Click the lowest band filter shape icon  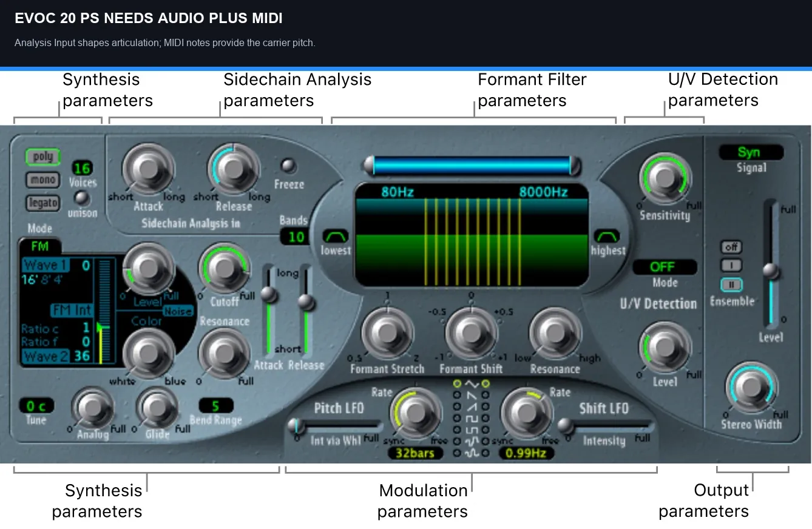[335, 236]
